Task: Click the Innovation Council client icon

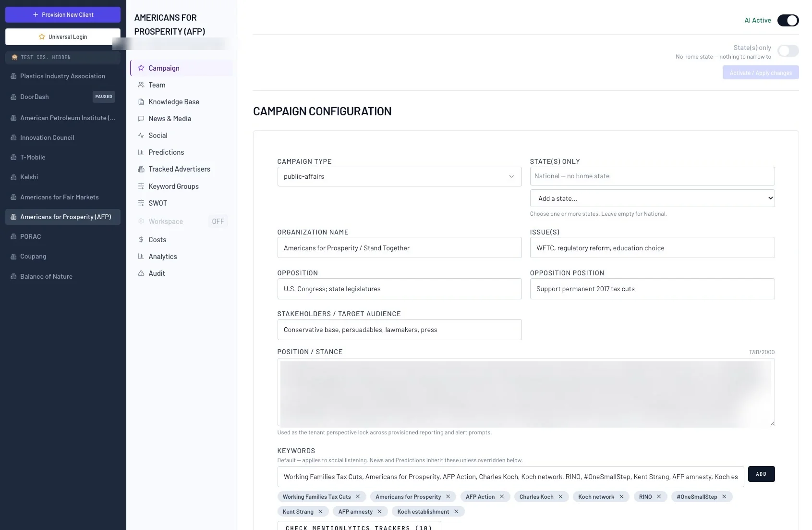Action: (13, 138)
